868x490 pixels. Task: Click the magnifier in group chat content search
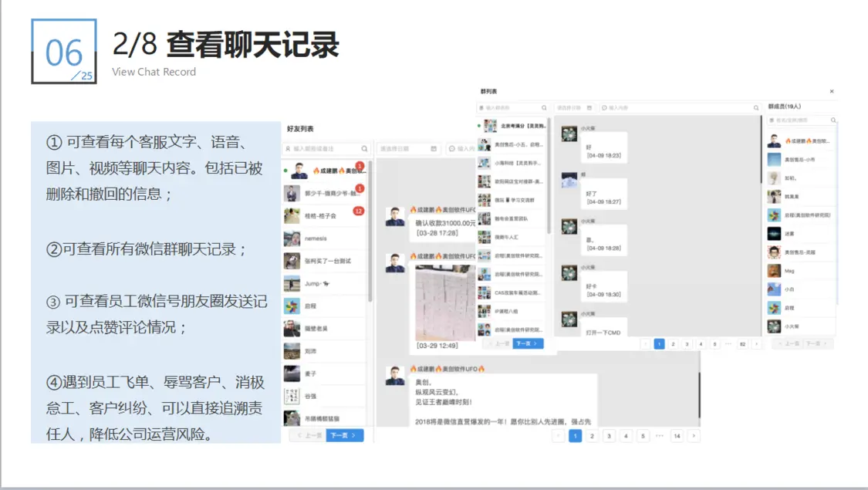point(756,108)
